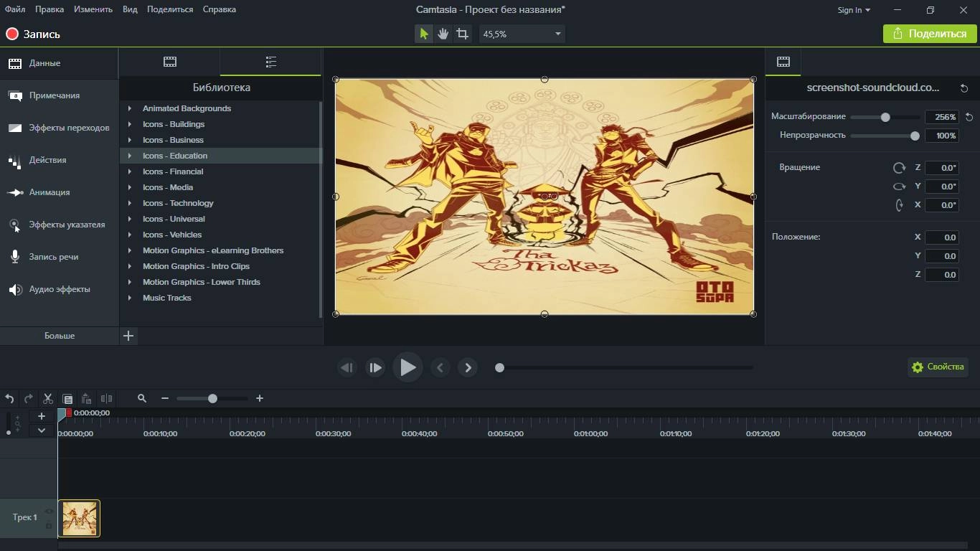Expand the Icons - Buildings folder

coord(130,124)
